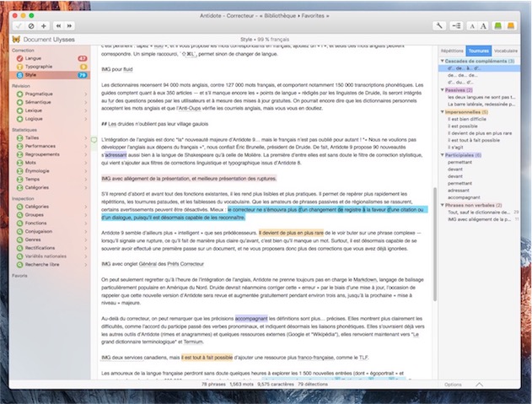Open the Genres inspection item
Image resolution: width=532 pixels, height=404 pixels.
pos(51,240)
